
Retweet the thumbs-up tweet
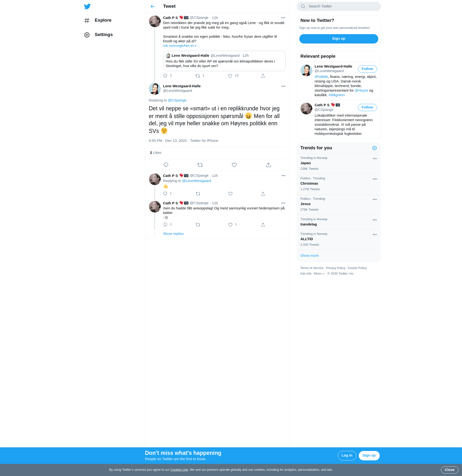coord(198,194)
